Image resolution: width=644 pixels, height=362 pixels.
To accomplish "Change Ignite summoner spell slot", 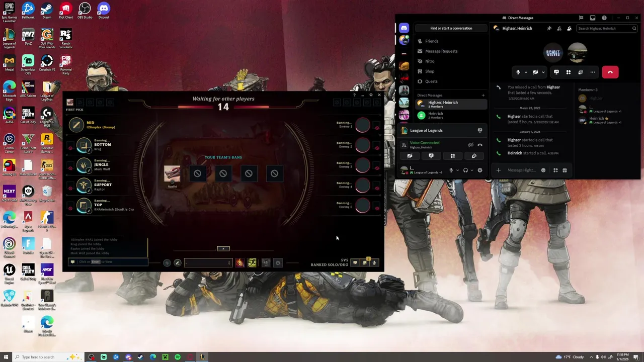I will pos(239,262).
